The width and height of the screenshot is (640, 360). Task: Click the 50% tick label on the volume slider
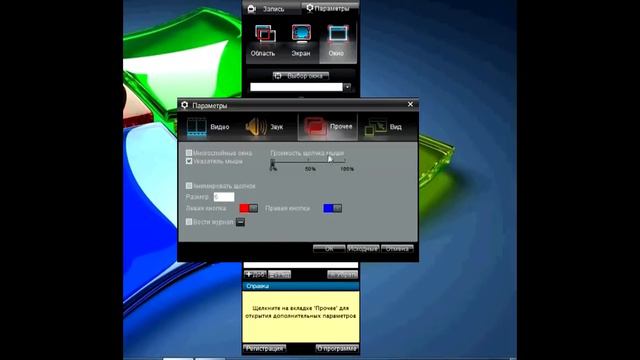pyautogui.click(x=310, y=169)
